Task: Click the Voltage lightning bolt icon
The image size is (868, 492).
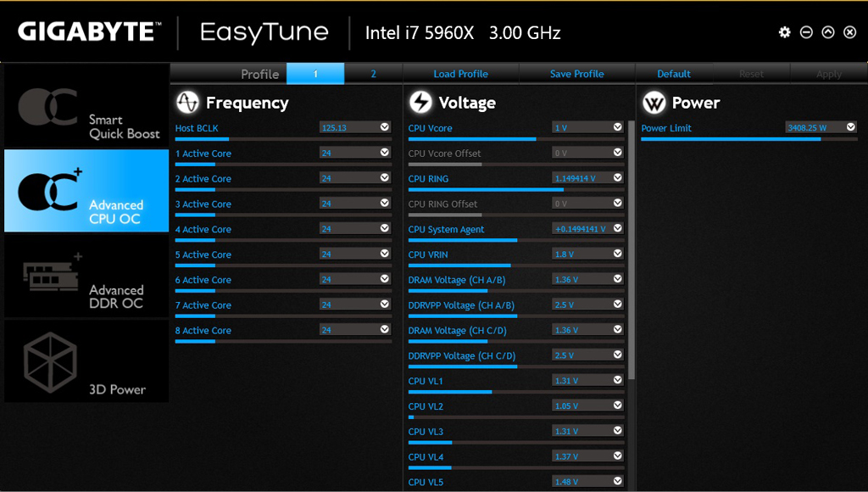Action: coord(420,103)
